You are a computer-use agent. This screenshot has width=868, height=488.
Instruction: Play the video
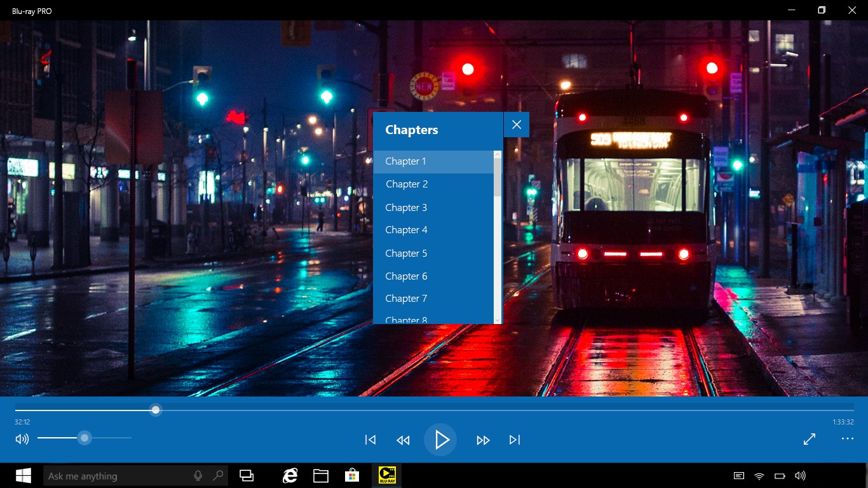tap(440, 439)
